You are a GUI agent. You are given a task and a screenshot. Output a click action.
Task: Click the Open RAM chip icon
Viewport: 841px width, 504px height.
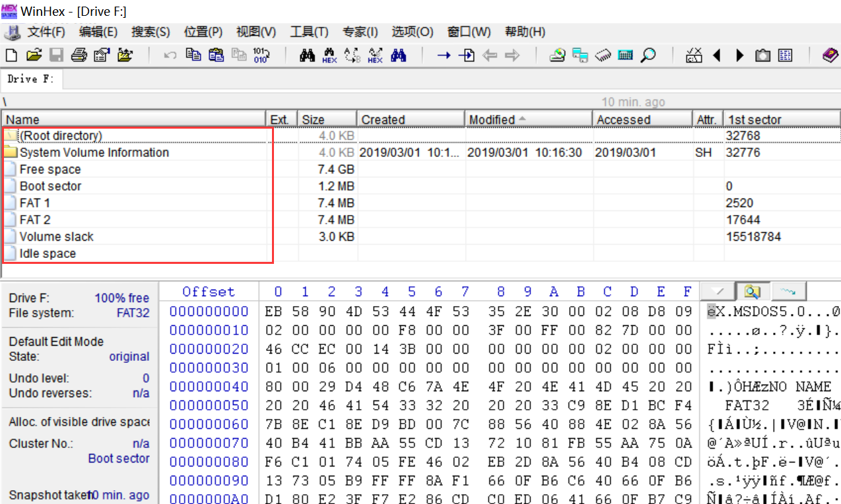(x=603, y=55)
